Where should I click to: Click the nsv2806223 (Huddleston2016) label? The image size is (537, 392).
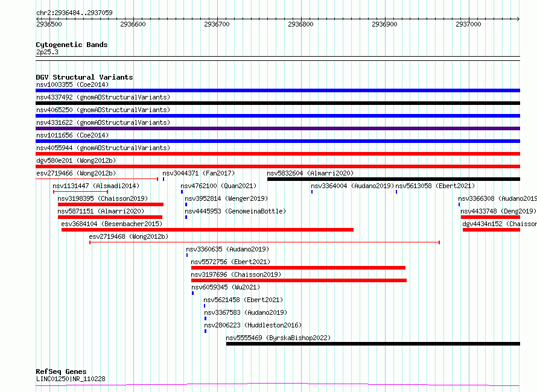(253, 325)
